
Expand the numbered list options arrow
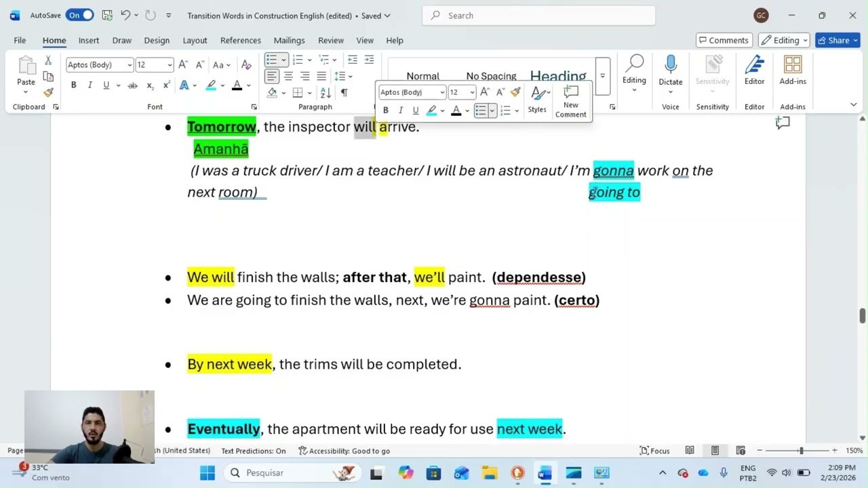(309, 60)
